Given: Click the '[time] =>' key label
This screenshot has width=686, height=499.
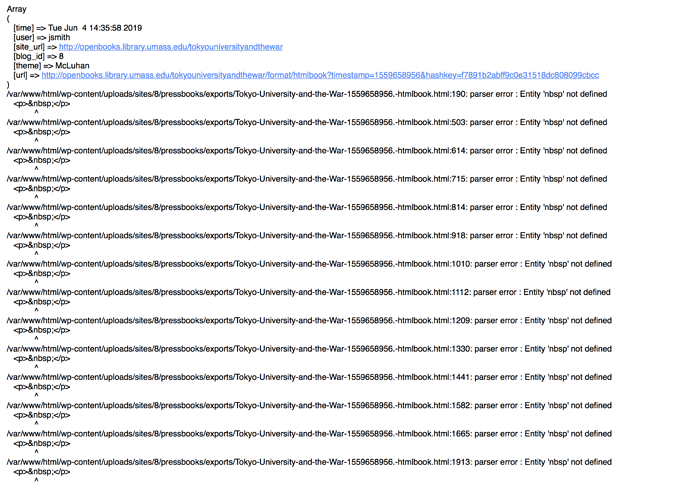Looking at the screenshot, I should [x=29, y=28].
